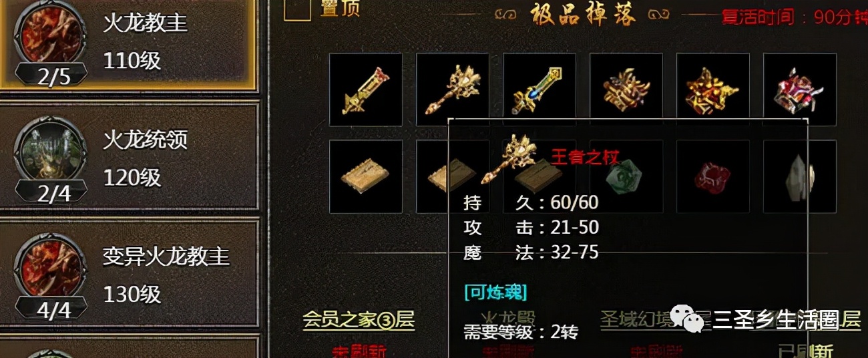Choose the 火龙统领 120级 boss entry

130,158
